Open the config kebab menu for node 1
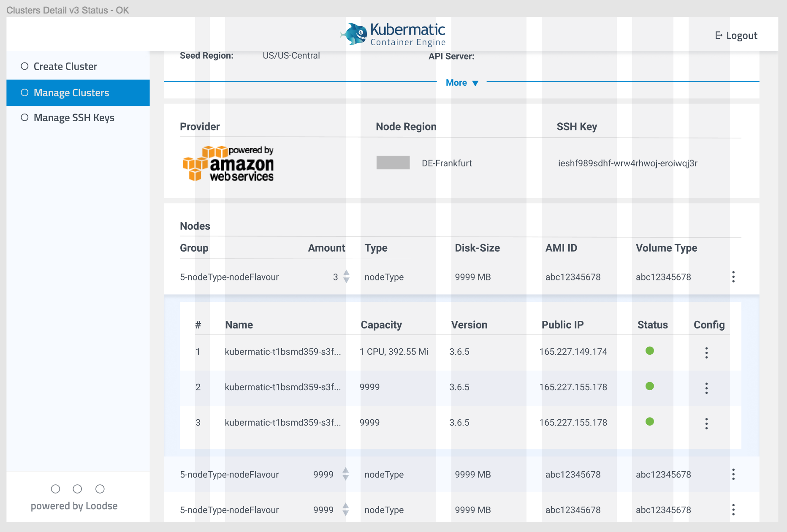The width and height of the screenshot is (787, 532). coord(706,353)
